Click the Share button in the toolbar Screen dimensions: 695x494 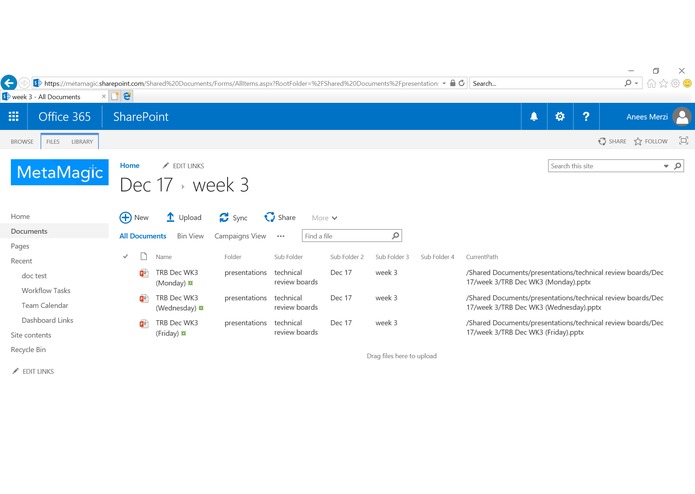pos(280,218)
